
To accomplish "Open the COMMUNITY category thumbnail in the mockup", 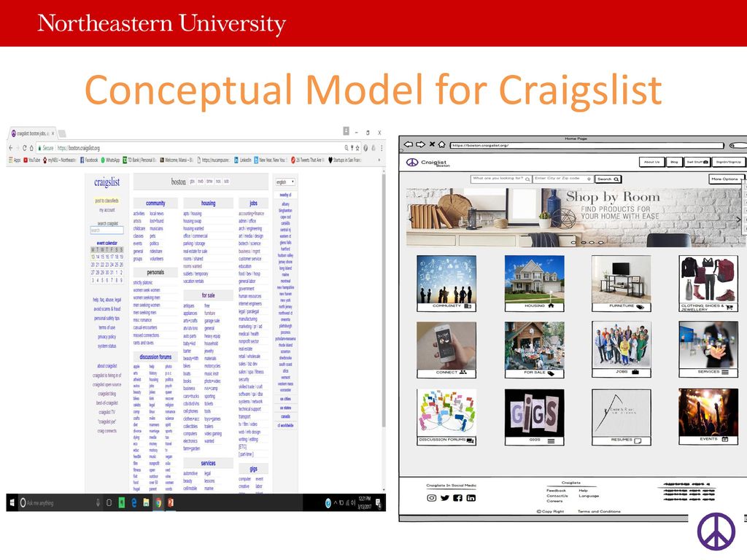I will pyautogui.click(x=446, y=284).
